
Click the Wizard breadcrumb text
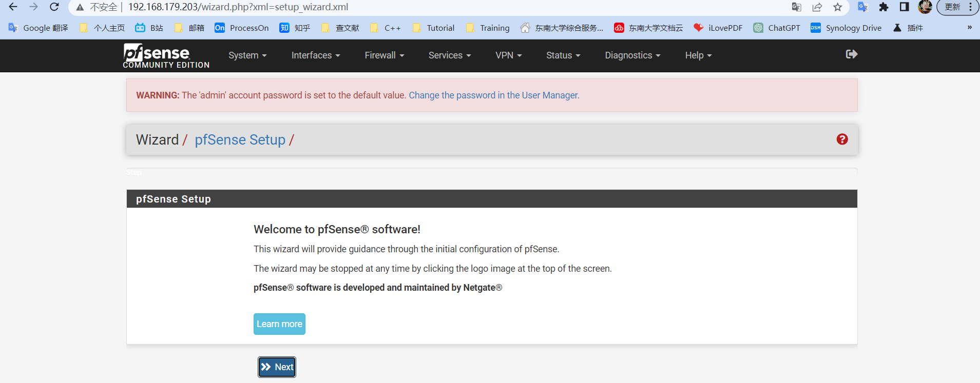(157, 139)
